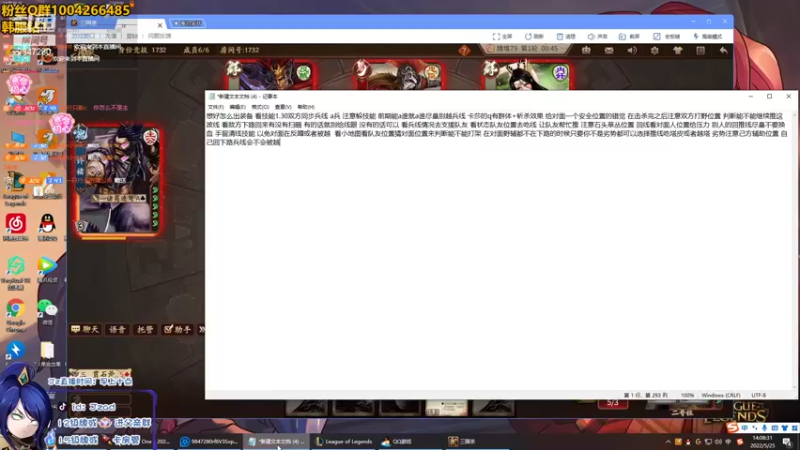The width and height of the screenshot is (800, 450).
Task: Toggle the 声音 sound icon in browser toolbar
Action: (597, 36)
